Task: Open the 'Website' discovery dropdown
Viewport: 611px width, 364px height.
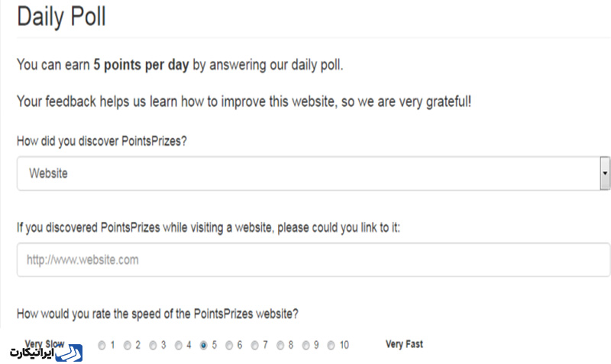Action: pyautogui.click(x=313, y=173)
